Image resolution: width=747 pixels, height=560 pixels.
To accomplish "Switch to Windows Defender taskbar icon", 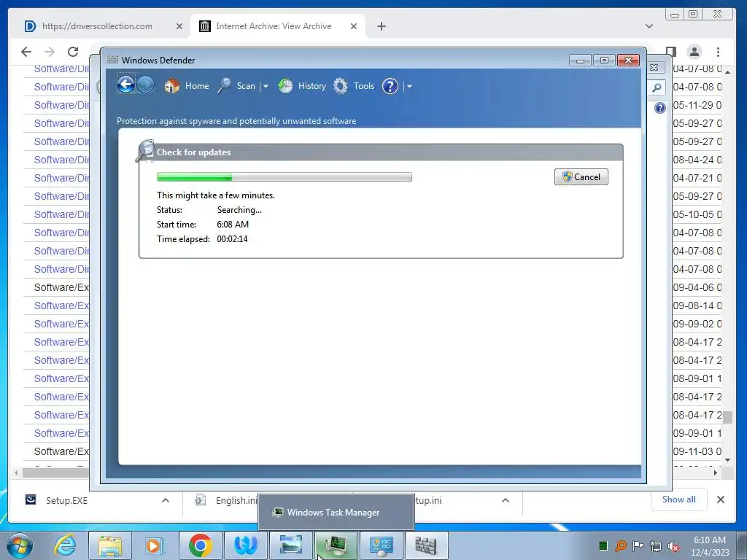I will point(426,545).
